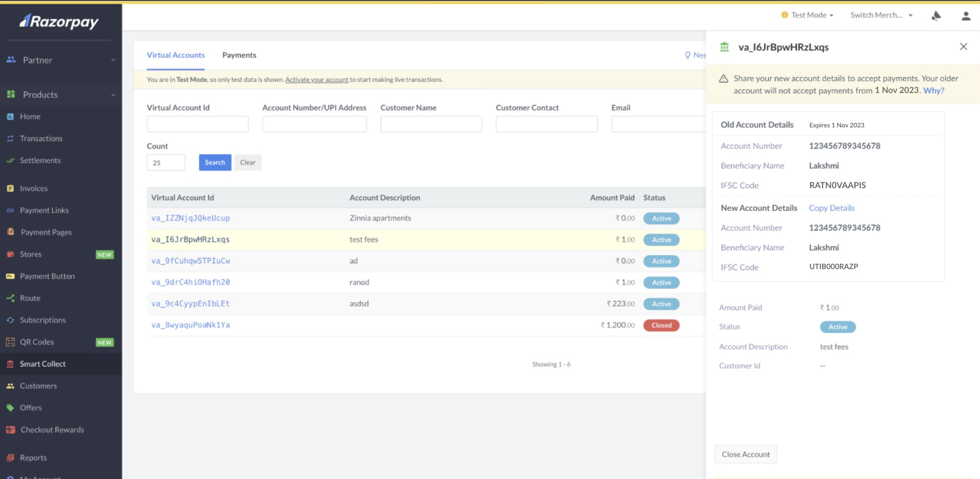
Task: Click the Why? link in notice
Action: (934, 91)
